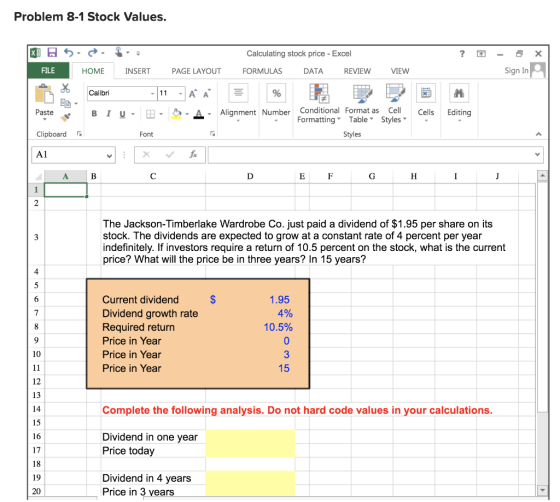Open the Editing binoculars icon
The height and width of the screenshot is (502, 560).
tap(459, 93)
